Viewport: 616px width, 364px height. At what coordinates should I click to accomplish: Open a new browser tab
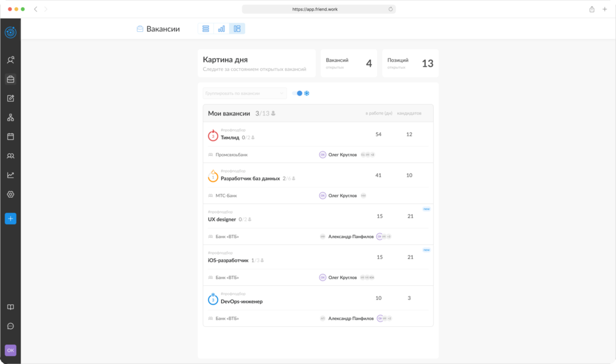point(604,9)
